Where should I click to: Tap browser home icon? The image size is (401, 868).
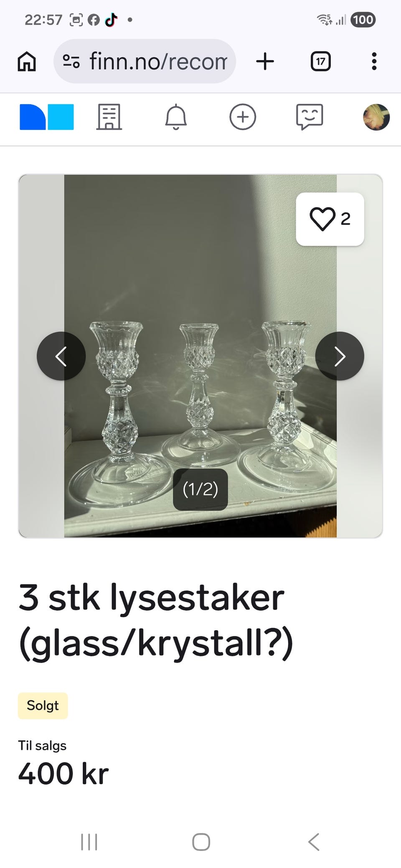coord(27,61)
